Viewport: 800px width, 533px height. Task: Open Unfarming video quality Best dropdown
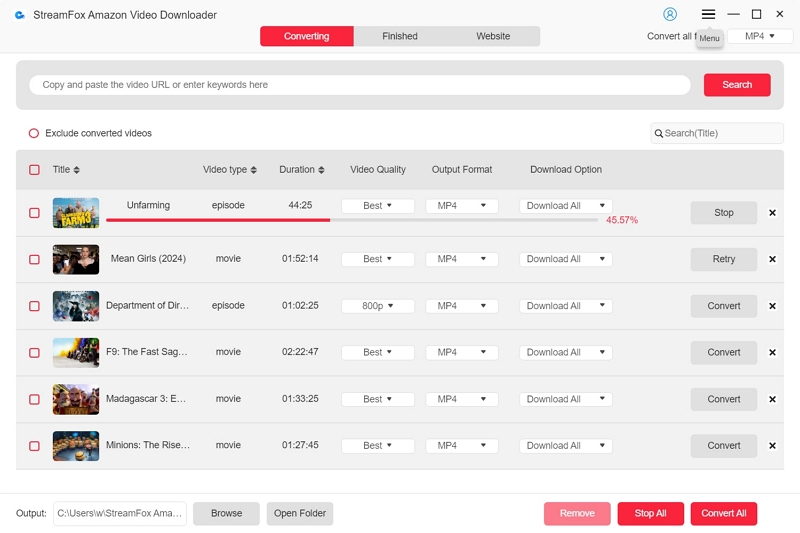(x=378, y=206)
